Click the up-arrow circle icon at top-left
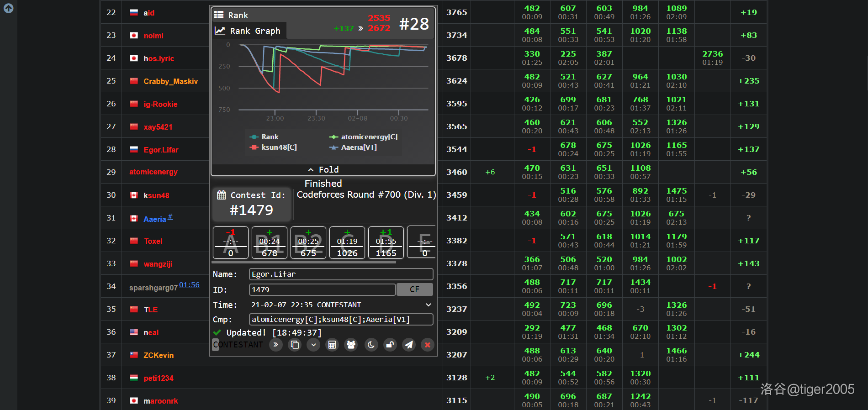The image size is (868, 410). [x=8, y=8]
